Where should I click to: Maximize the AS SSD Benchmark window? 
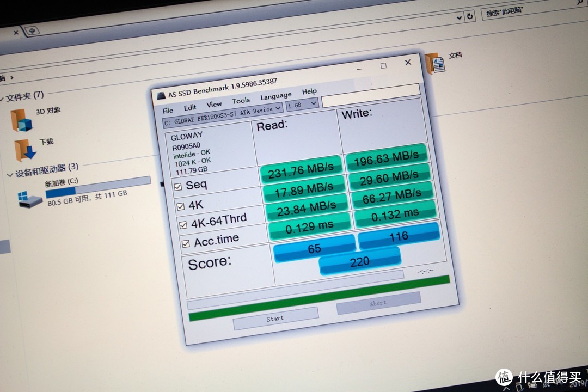tap(383, 66)
